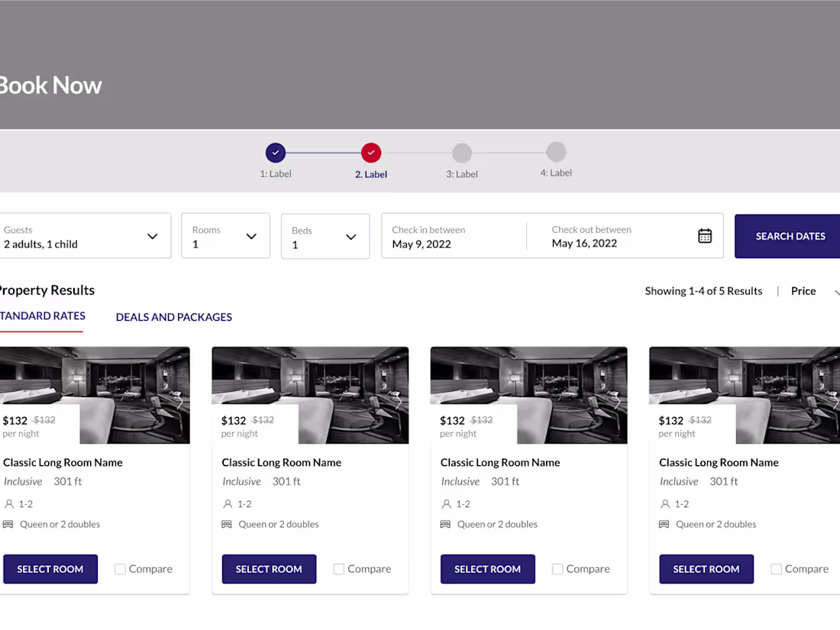
Task: Check the Compare box on the second card
Action: pos(338,568)
